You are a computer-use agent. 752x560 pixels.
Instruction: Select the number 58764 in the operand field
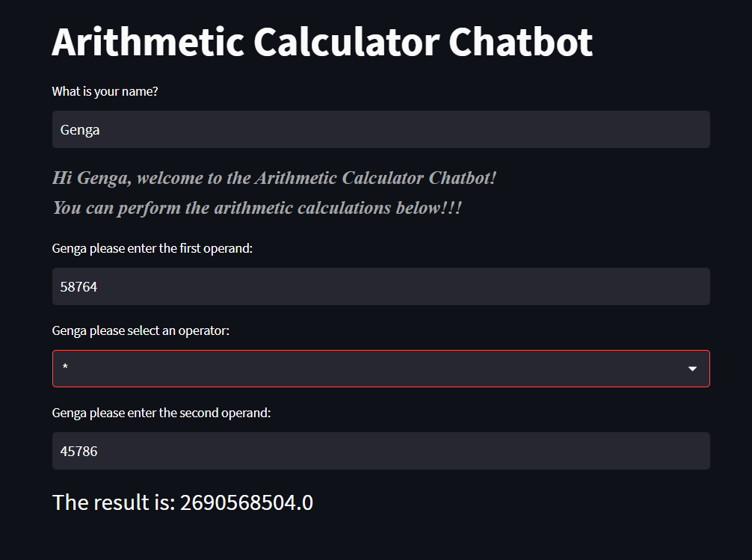(78, 286)
